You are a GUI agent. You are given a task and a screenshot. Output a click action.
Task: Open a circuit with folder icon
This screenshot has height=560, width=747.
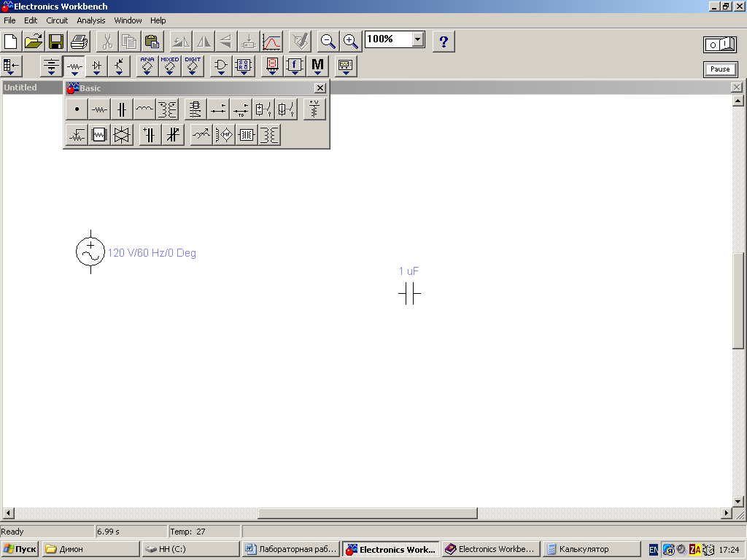tap(34, 42)
